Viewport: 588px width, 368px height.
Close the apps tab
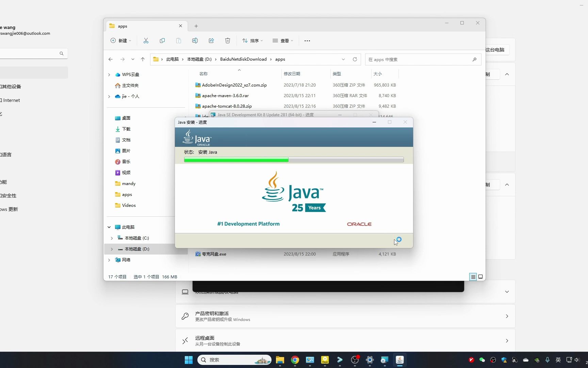[x=181, y=26]
